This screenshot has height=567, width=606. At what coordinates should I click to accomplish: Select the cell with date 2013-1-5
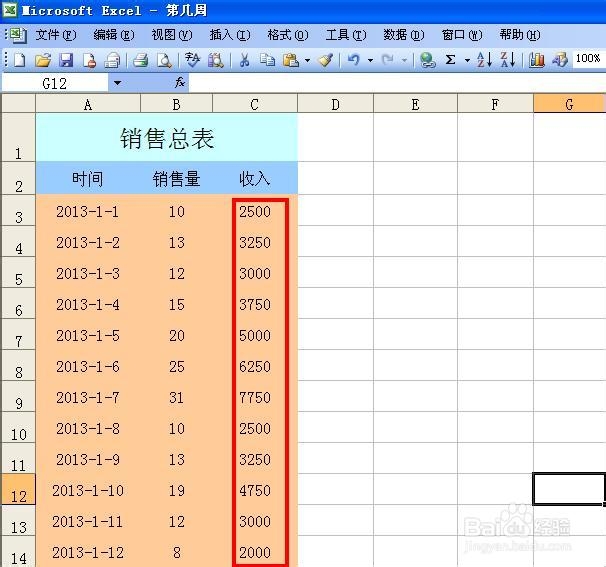(x=88, y=335)
